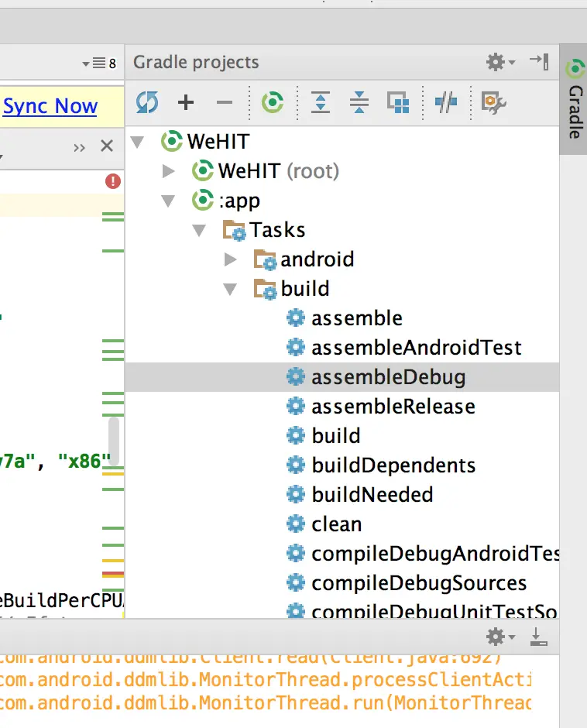Click red error stripe marker in editor

pyautogui.click(x=113, y=575)
